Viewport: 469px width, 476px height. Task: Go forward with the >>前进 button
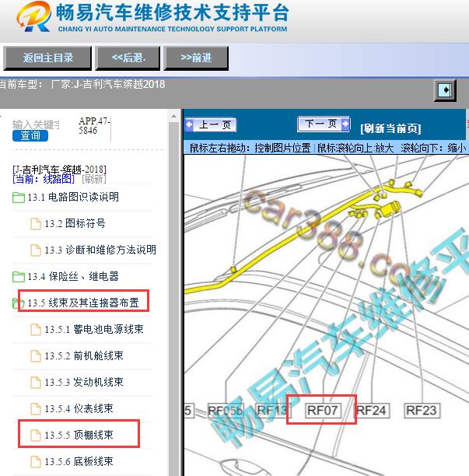(196, 58)
